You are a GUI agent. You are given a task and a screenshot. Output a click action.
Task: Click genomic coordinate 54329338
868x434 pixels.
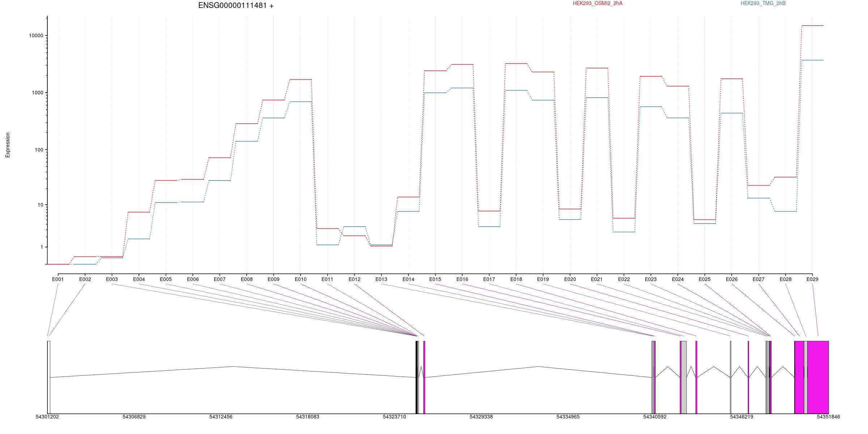(x=481, y=417)
